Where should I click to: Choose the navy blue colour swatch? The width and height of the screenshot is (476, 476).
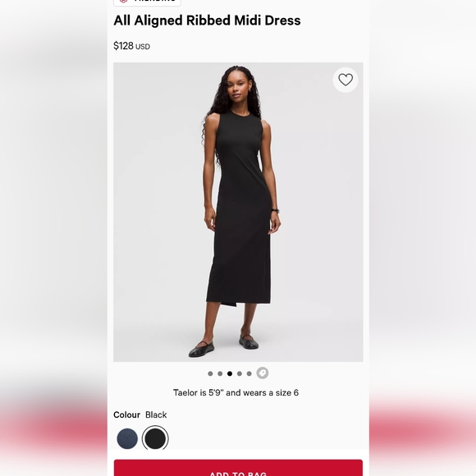tap(127, 438)
